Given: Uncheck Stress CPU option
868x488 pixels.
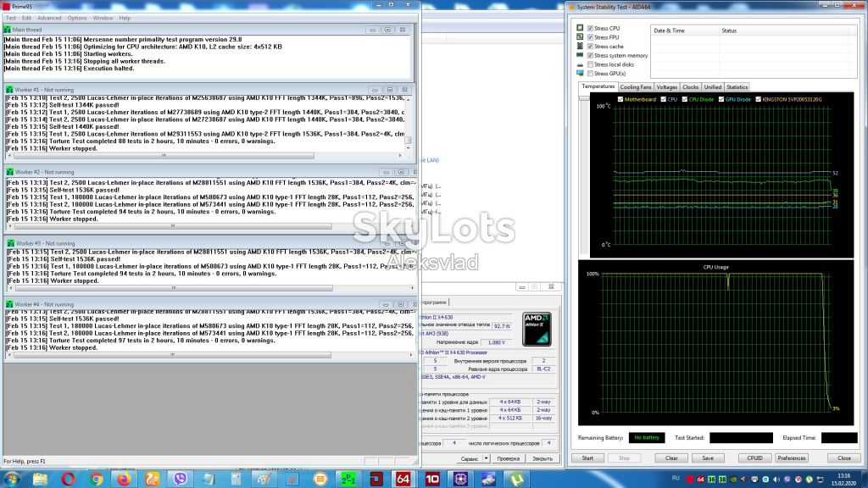Looking at the screenshot, I should pyautogui.click(x=590, y=28).
